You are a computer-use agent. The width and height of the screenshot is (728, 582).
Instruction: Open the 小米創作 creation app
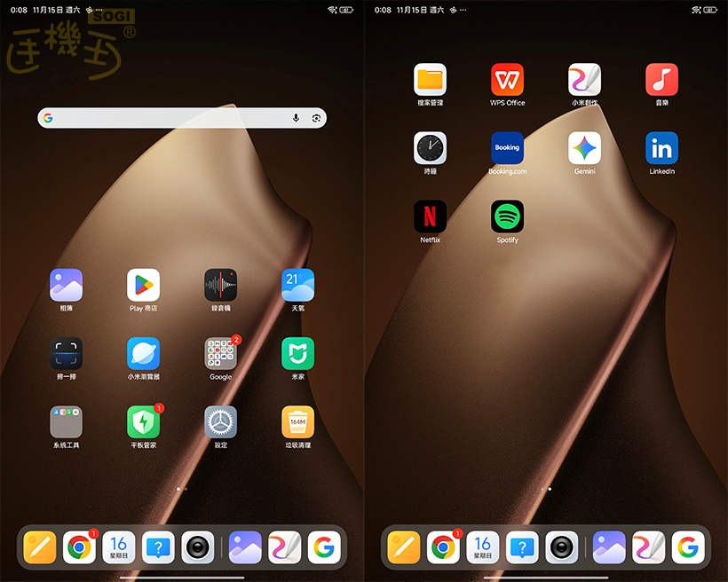click(584, 80)
